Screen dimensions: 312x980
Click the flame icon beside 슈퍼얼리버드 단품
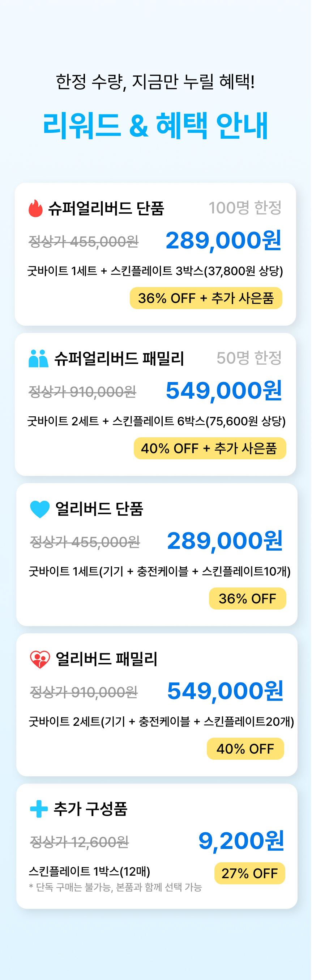click(x=35, y=208)
